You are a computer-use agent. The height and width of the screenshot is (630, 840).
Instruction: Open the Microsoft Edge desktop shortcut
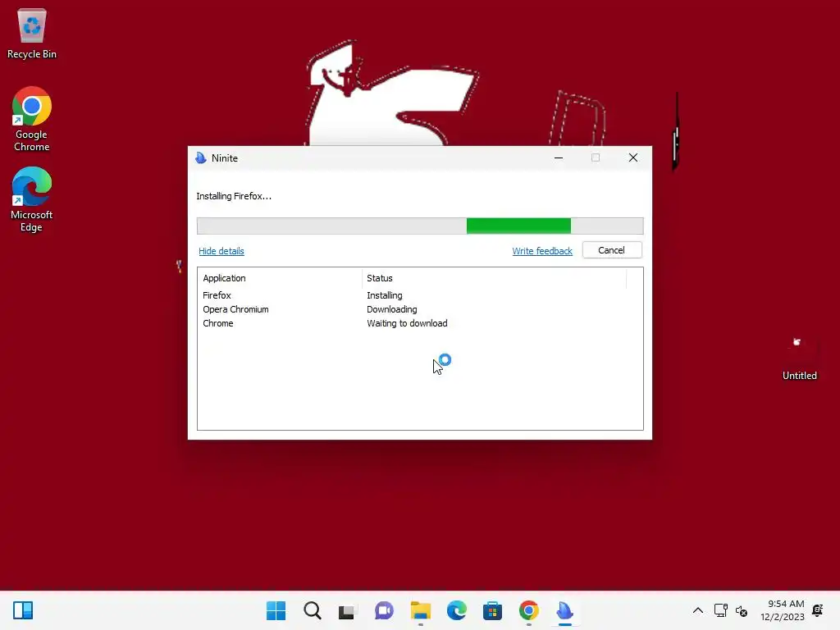(32, 199)
